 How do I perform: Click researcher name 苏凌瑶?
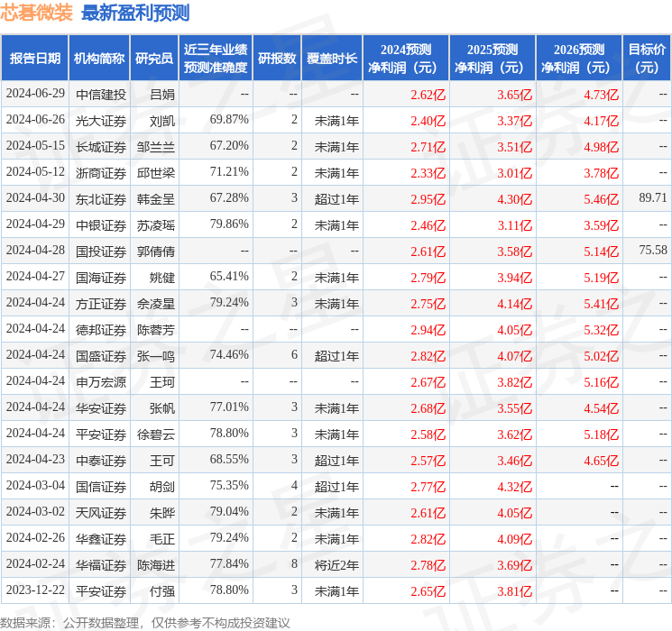click(156, 225)
